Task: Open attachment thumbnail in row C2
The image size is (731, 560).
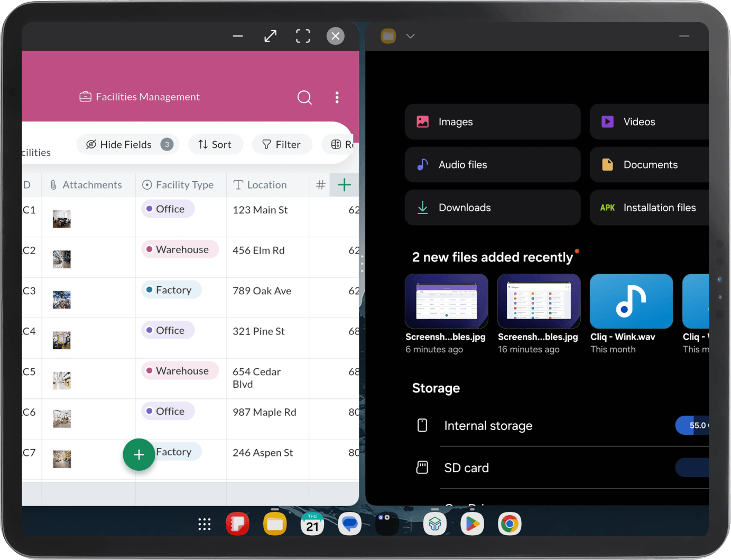Action: click(62, 259)
